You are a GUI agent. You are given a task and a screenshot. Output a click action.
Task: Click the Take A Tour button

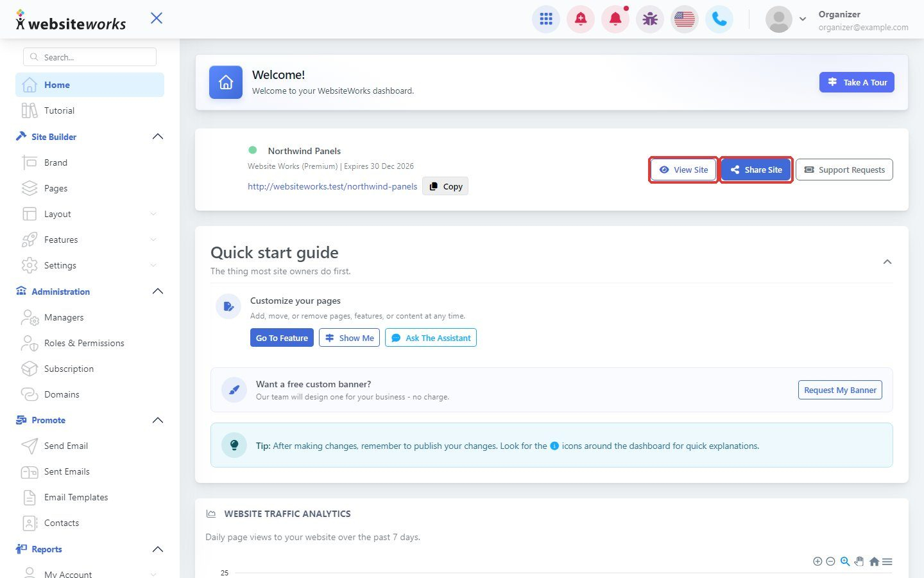coord(857,82)
